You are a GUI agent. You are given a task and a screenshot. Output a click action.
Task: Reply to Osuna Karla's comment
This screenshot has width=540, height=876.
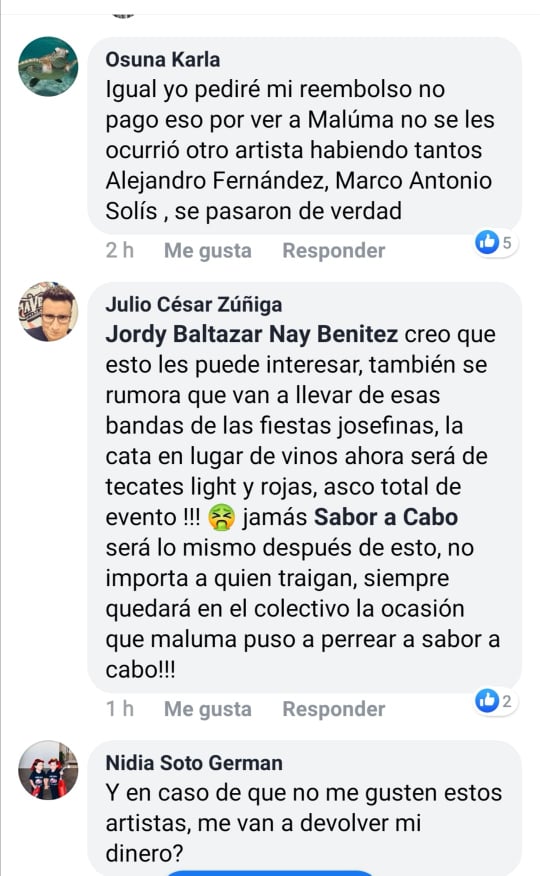click(x=333, y=251)
